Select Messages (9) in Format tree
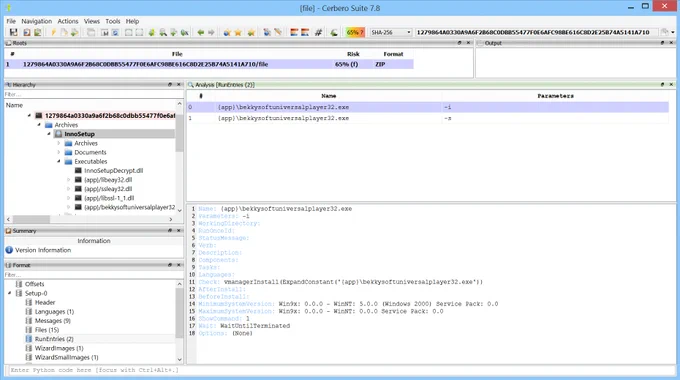This screenshot has width=680, height=380. [52, 321]
